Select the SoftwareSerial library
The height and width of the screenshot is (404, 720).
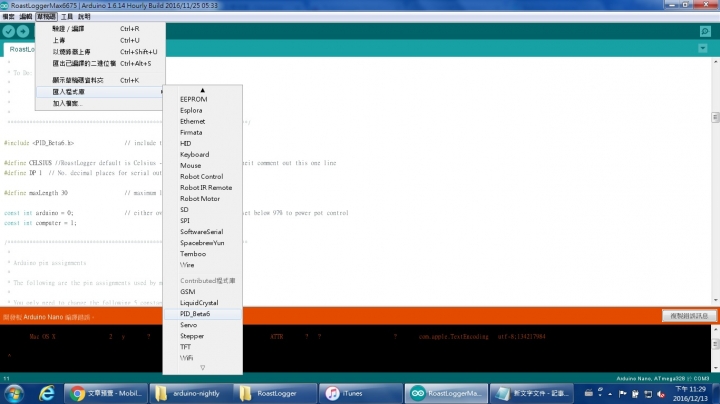(x=202, y=231)
